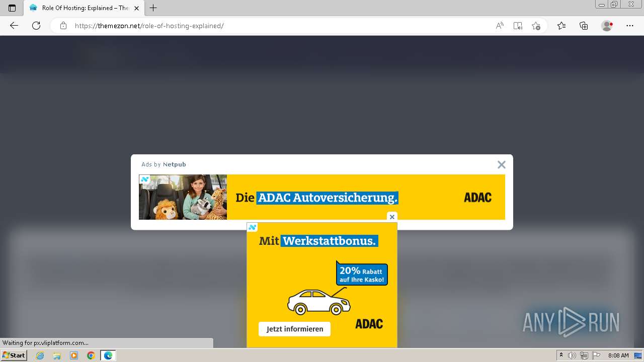
Task: Open the Favorites list
Action: [561, 26]
